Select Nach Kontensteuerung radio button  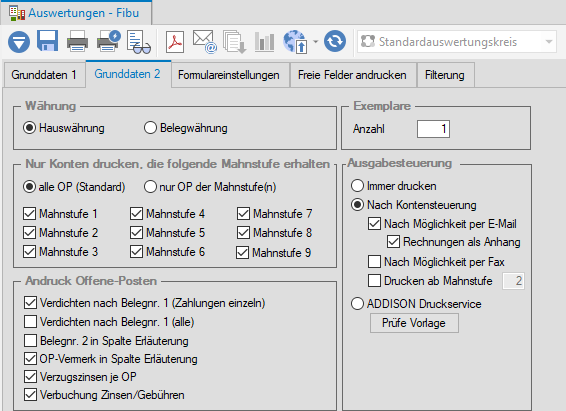pos(414,205)
